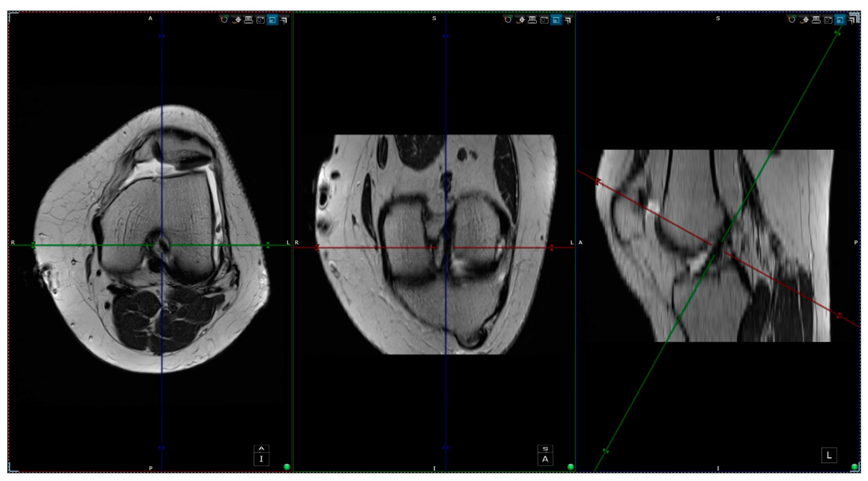Click print icon in axial viewport toolbar
Viewport: 868px width, 481px height.
tap(248, 20)
